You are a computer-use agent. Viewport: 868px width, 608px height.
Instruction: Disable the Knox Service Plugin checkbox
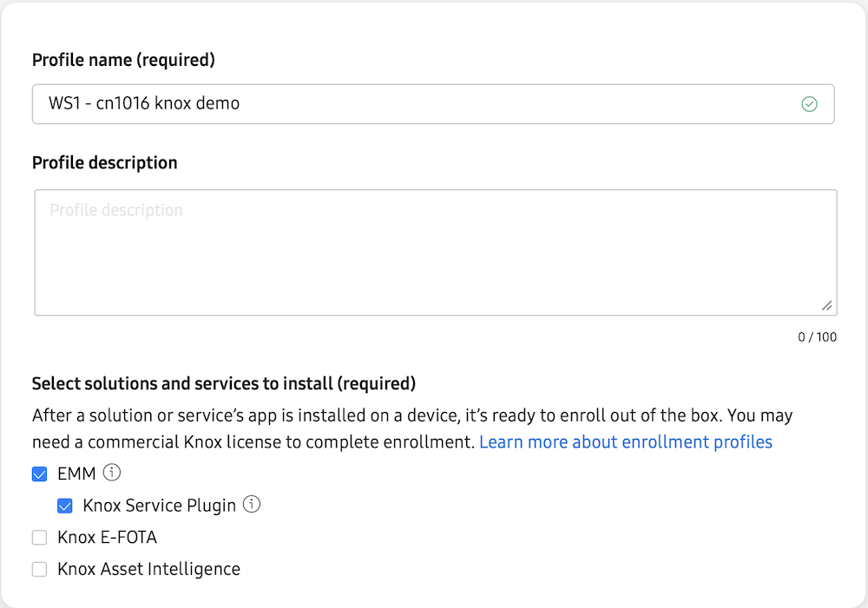pyautogui.click(x=64, y=506)
